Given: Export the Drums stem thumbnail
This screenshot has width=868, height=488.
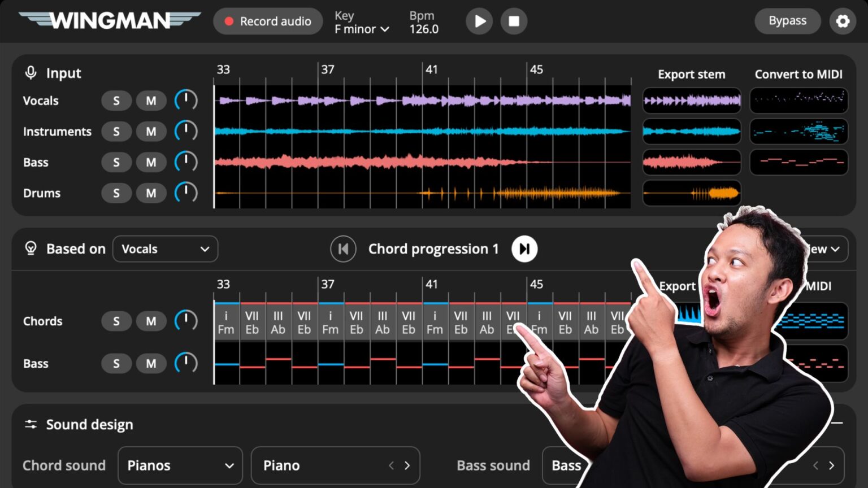Looking at the screenshot, I should tap(692, 193).
